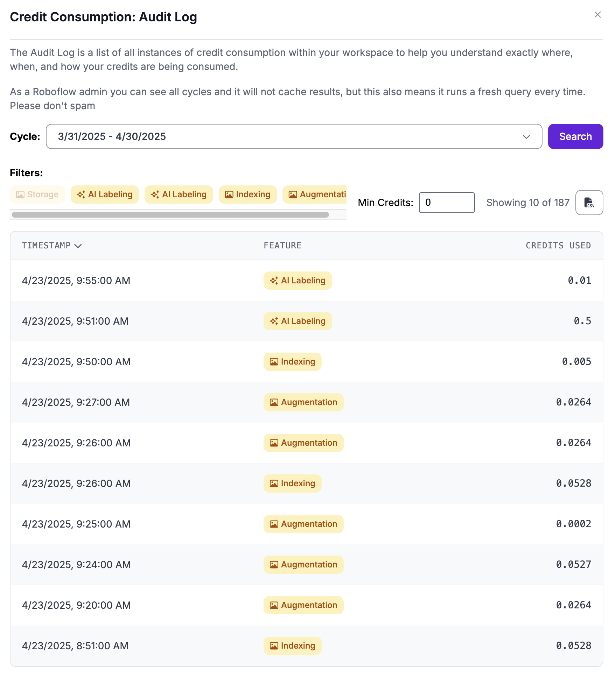The image size is (616, 678).
Task: Toggle the second AI Labeling filter chip
Action: coord(178,195)
